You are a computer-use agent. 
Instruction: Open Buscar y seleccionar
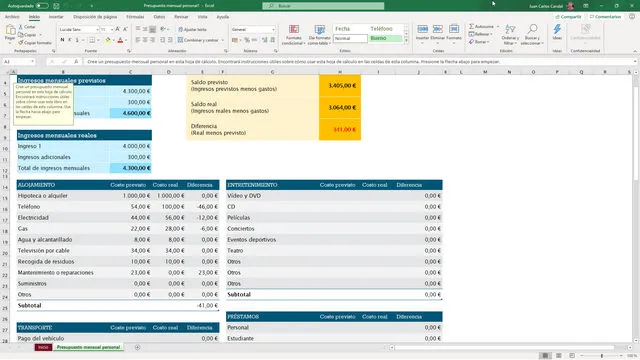click(x=532, y=35)
